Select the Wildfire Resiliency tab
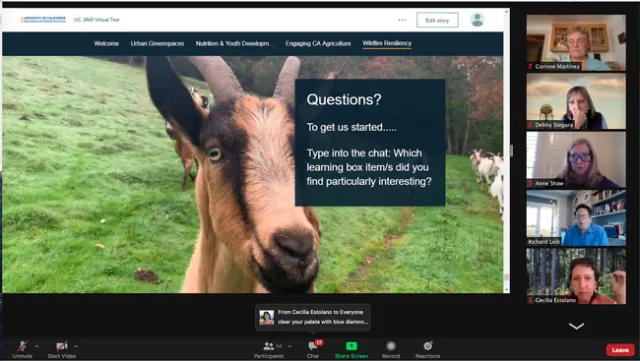 tap(387, 43)
